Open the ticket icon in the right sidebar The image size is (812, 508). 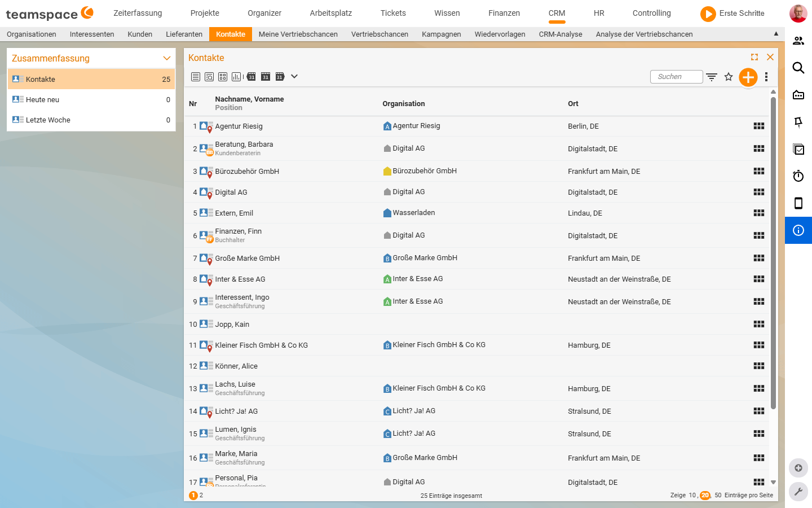tap(798, 95)
